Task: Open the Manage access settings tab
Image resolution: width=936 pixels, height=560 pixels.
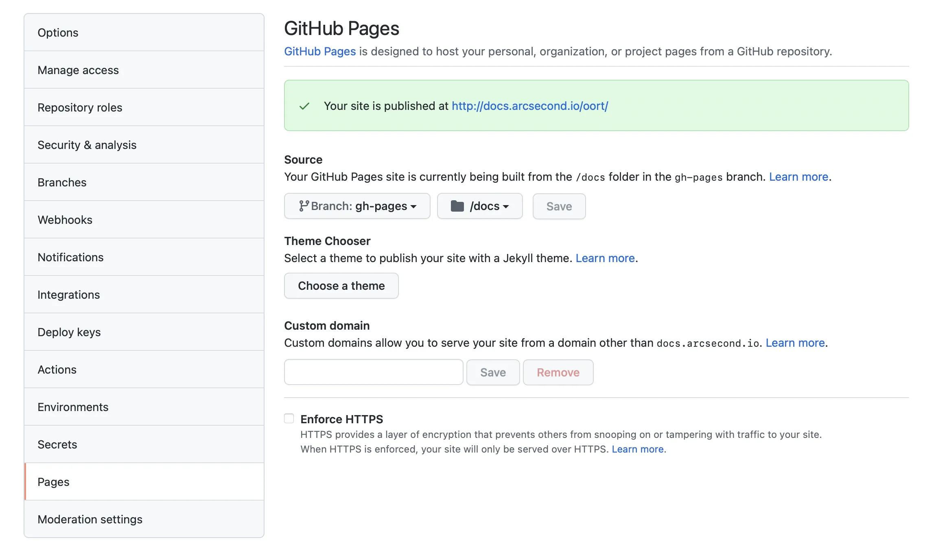Action: [78, 70]
